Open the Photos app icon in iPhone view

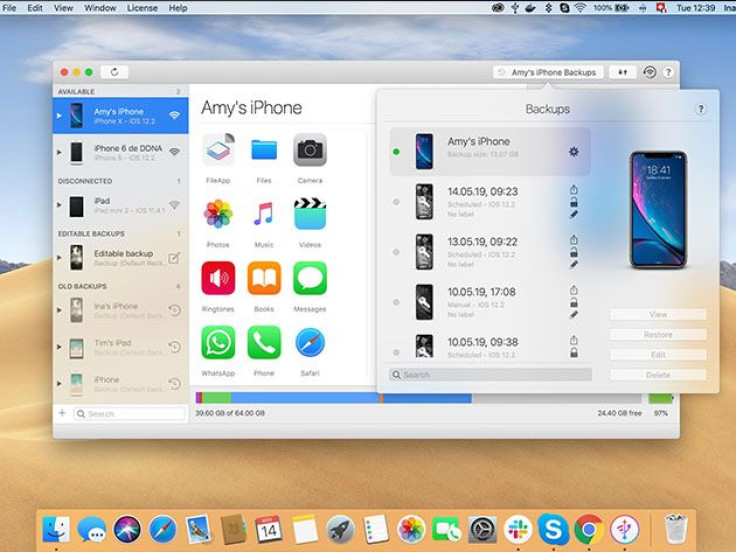coord(218,214)
